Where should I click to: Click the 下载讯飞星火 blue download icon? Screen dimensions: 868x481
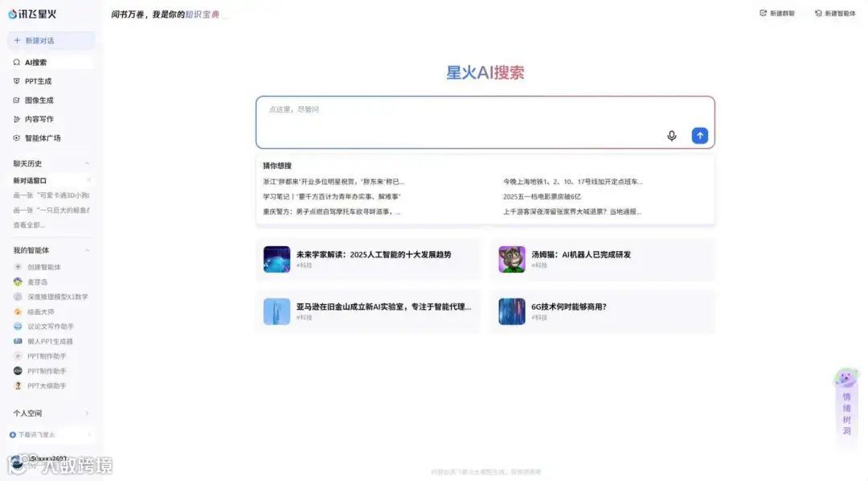pos(13,435)
